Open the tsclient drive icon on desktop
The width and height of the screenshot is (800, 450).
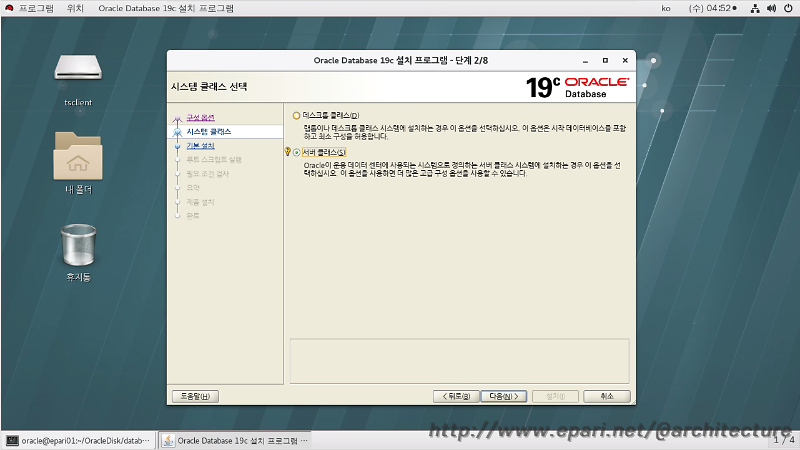pos(78,68)
